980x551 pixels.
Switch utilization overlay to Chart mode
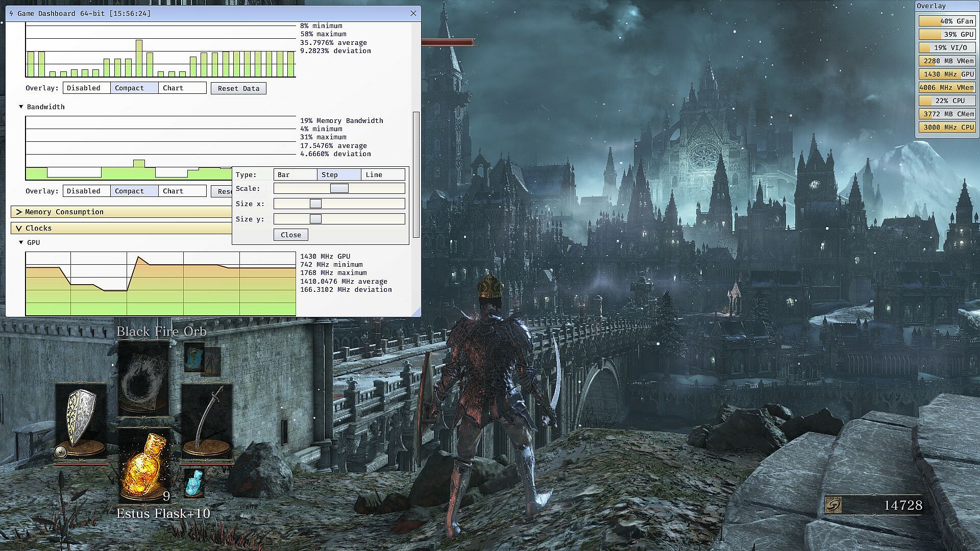(182, 88)
